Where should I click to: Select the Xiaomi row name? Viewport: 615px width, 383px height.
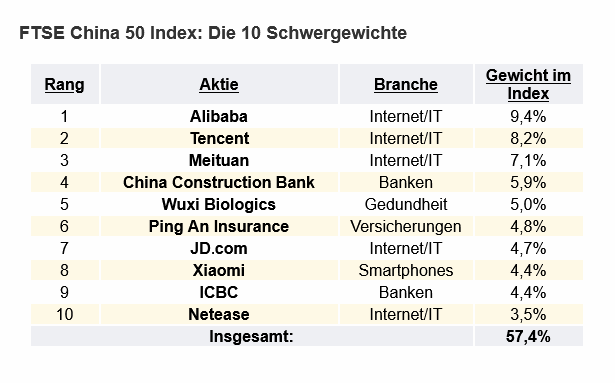tap(219, 270)
